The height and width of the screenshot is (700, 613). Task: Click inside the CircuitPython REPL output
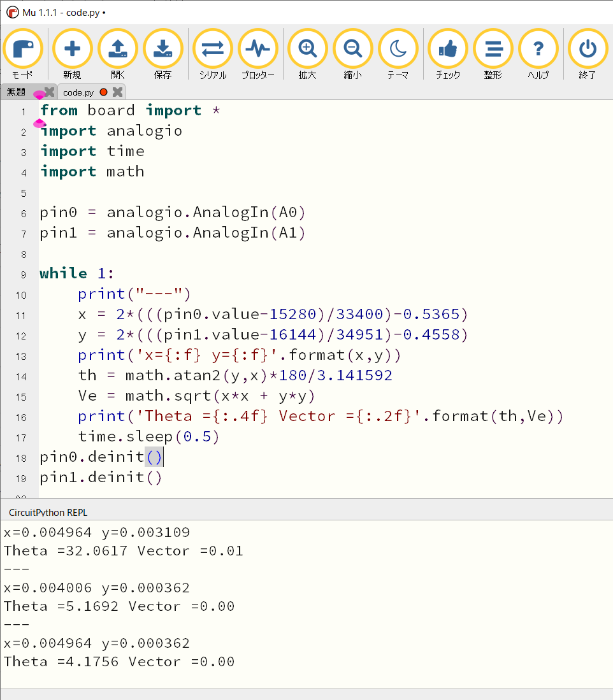coord(306,605)
